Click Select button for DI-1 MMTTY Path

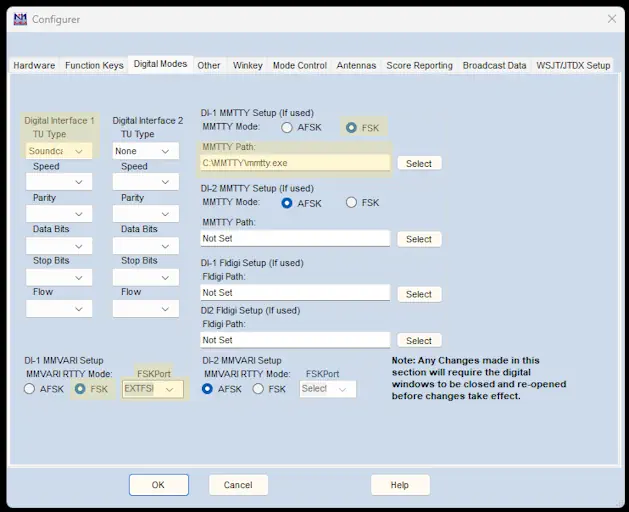tap(419, 163)
